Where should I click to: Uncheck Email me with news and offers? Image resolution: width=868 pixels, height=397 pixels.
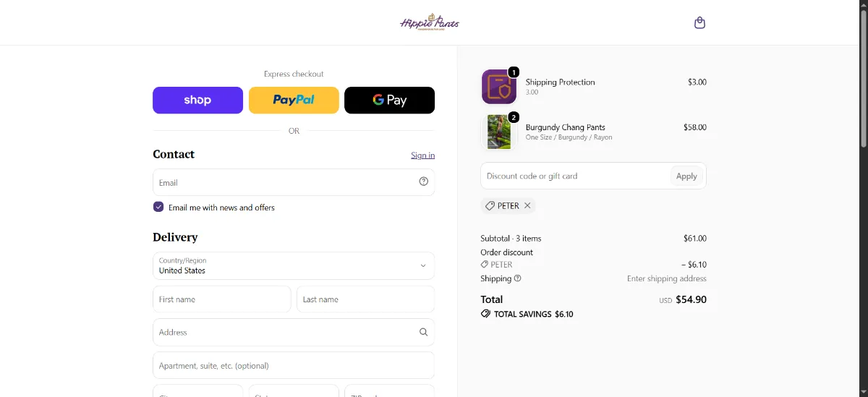click(158, 207)
